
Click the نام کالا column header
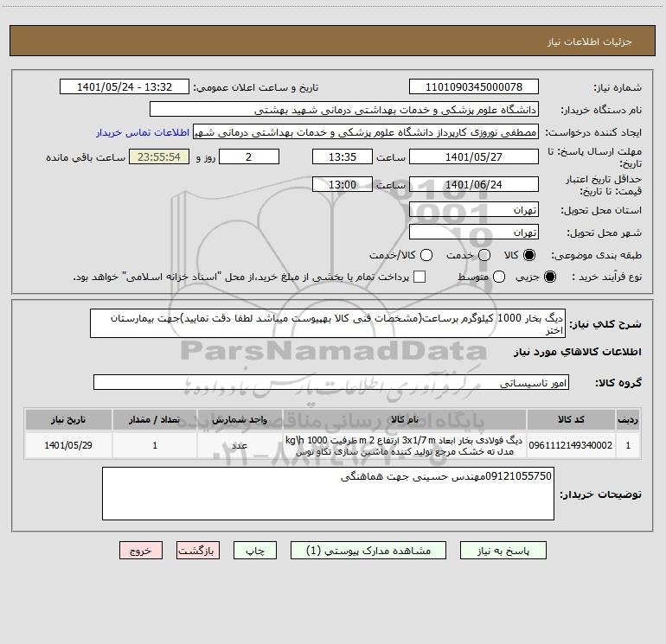(x=405, y=419)
